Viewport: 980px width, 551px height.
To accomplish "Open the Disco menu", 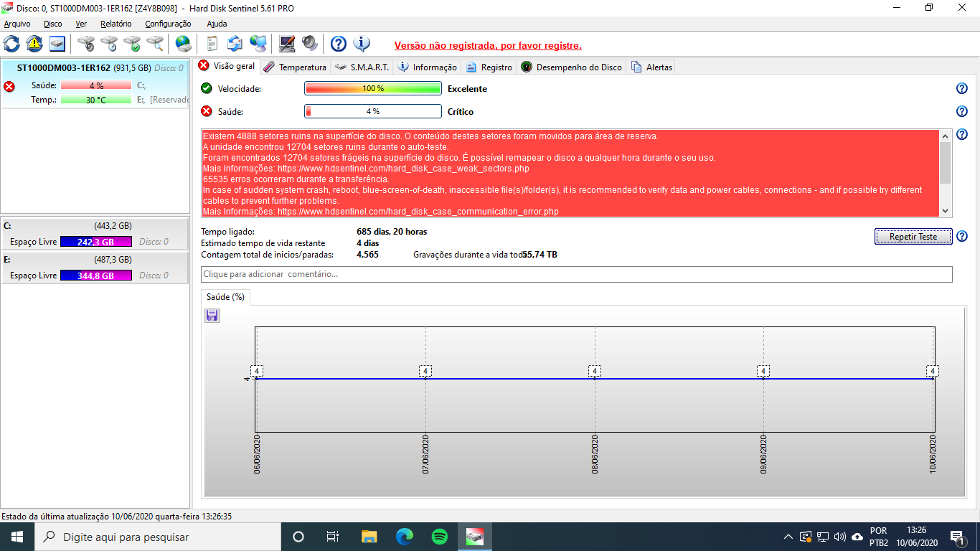I will click(53, 24).
